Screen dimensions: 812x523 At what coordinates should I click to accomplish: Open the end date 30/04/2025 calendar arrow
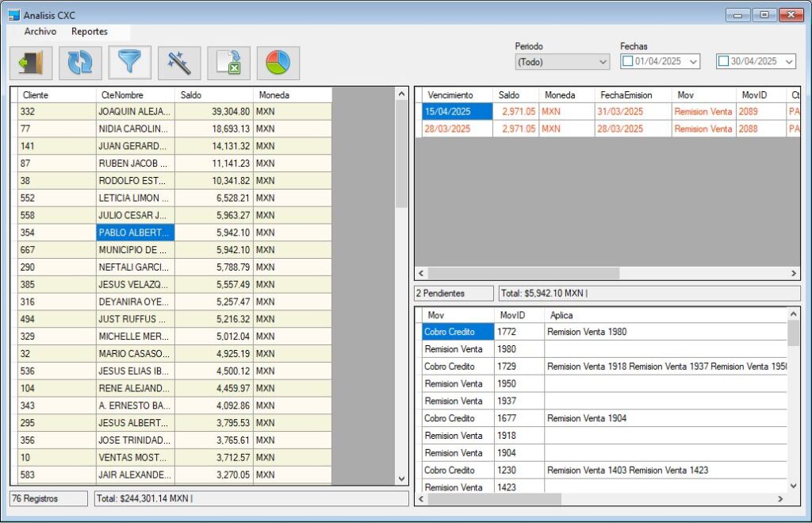tap(789, 62)
